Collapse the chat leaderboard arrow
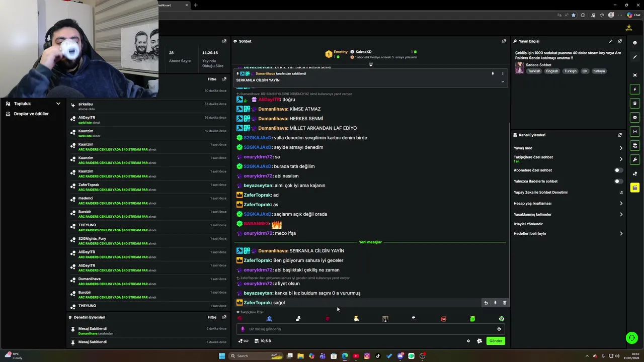This screenshot has height=362, width=644. tap(371, 65)
